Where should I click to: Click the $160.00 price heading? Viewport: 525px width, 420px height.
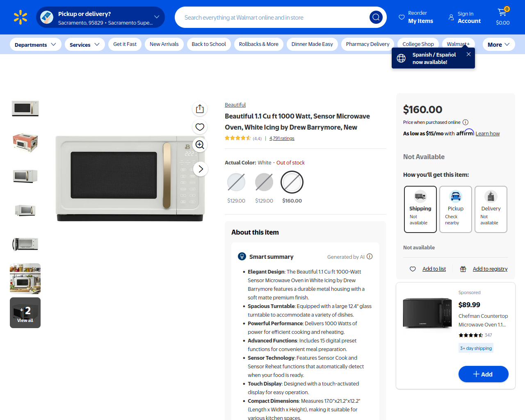pos(422,110)
